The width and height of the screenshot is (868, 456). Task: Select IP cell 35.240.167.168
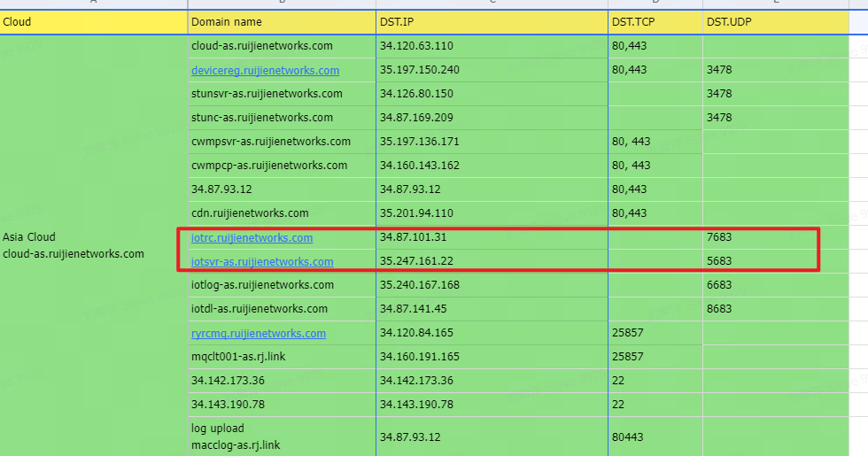point(492,284)
